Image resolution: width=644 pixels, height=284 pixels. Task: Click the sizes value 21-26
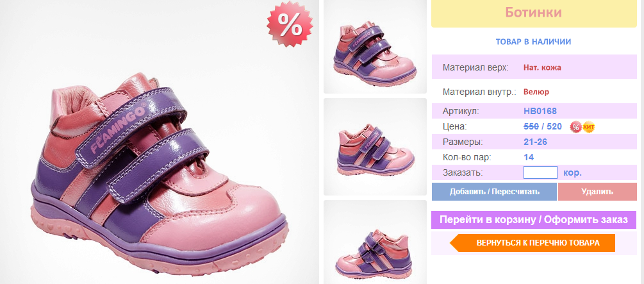click(535, 142)
